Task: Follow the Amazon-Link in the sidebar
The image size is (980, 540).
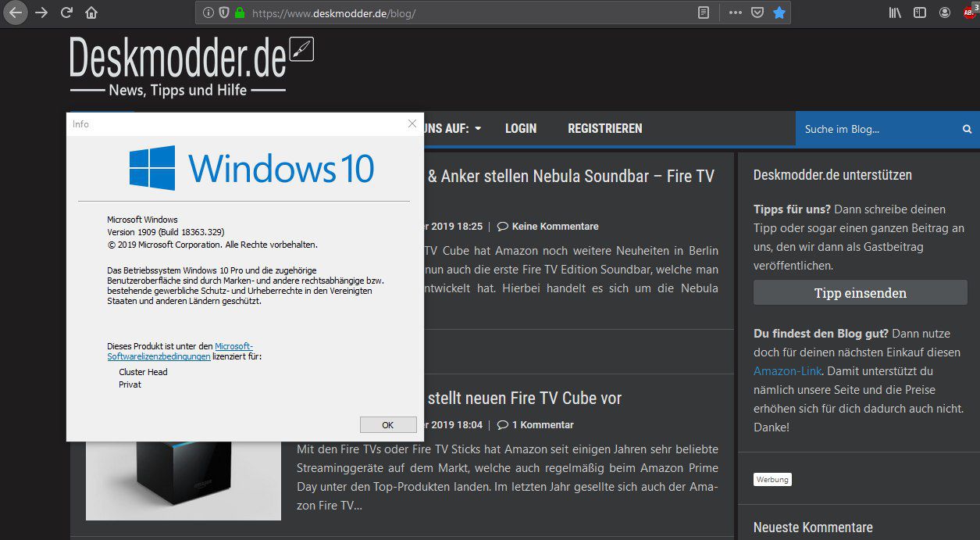Action: pos(789,371)
